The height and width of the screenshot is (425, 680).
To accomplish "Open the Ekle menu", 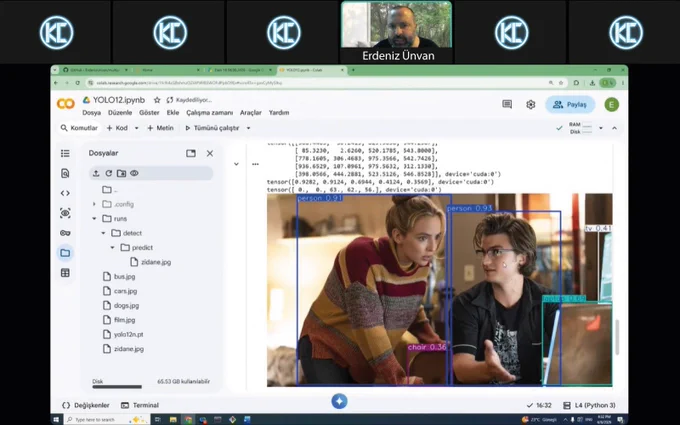I will pos(173,112).
